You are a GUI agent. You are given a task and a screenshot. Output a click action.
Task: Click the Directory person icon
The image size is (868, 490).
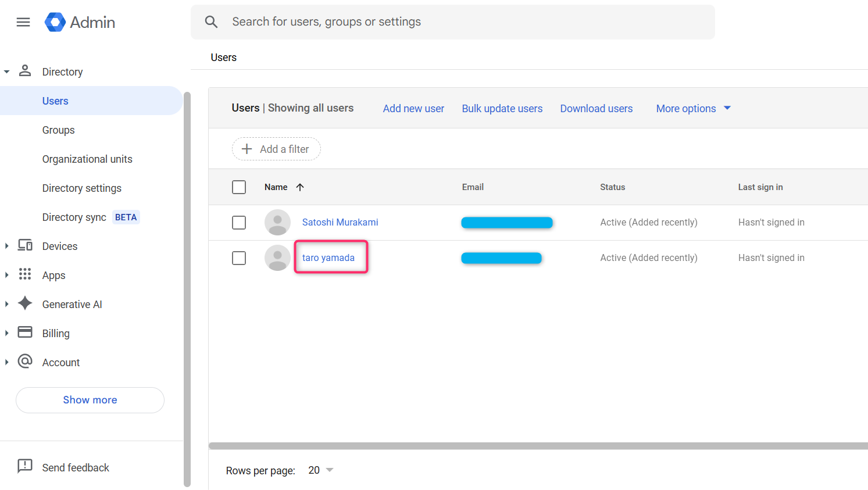(x=25, y=71)
